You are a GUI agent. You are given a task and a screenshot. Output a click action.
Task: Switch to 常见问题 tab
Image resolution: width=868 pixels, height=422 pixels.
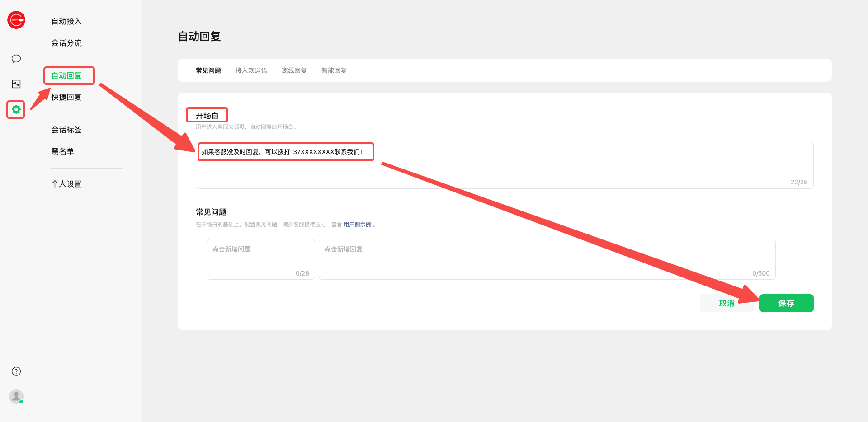click(x=208, y=70)
